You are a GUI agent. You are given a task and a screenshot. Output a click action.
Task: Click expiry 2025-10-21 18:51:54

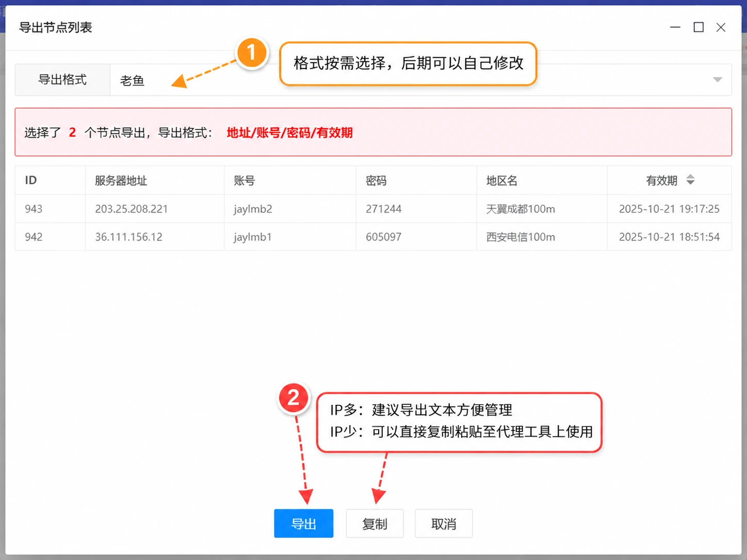click(x=669, y=237)
